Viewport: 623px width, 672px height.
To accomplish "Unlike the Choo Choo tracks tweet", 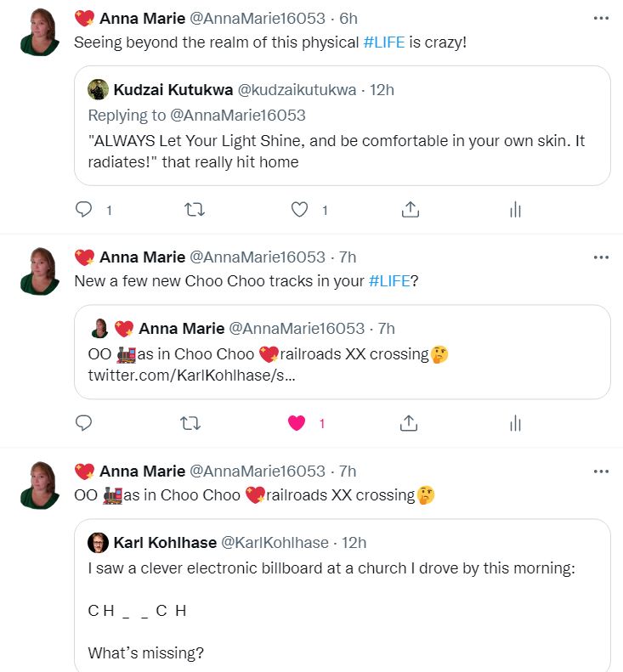I will tap(297, 423).
